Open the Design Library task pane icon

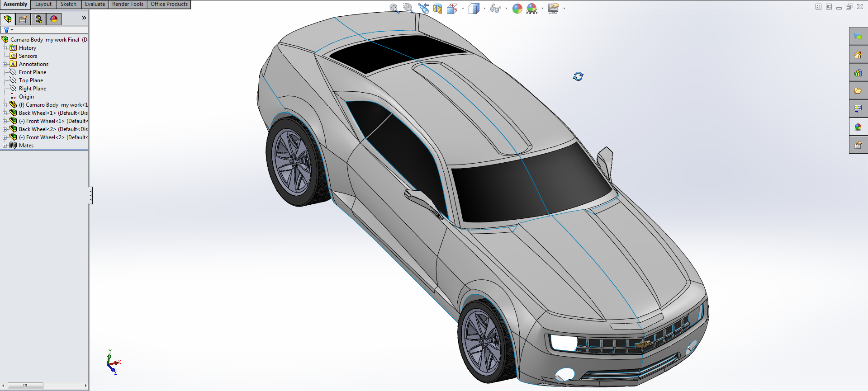coord(858,73)
